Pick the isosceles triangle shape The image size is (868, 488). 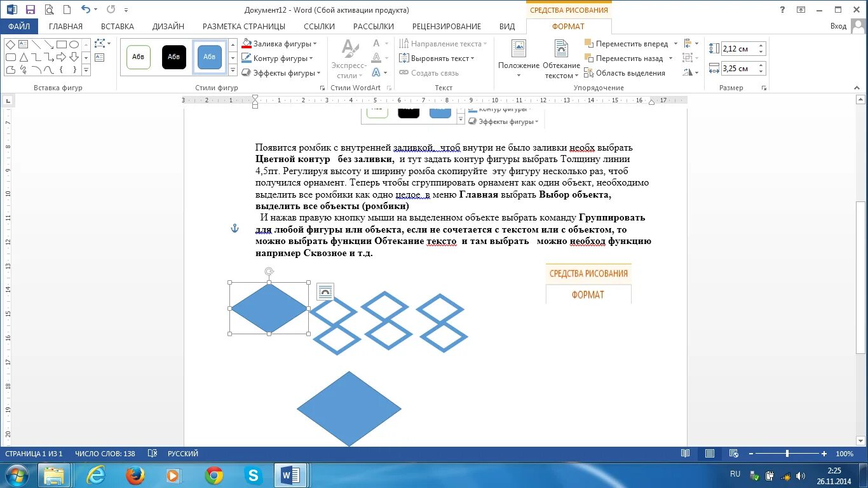[x=23, y=57]
